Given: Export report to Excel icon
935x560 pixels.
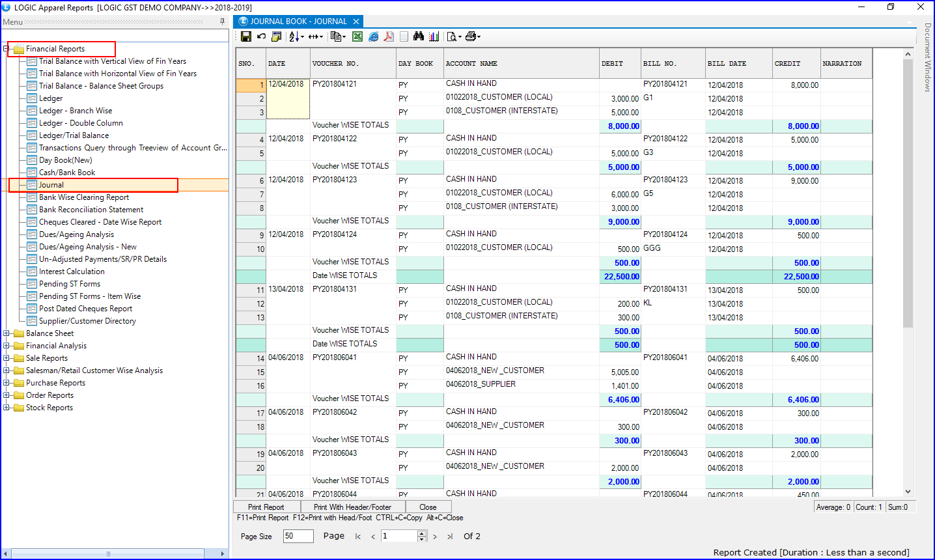Looking at the screenshot, I should coord(357,36).
